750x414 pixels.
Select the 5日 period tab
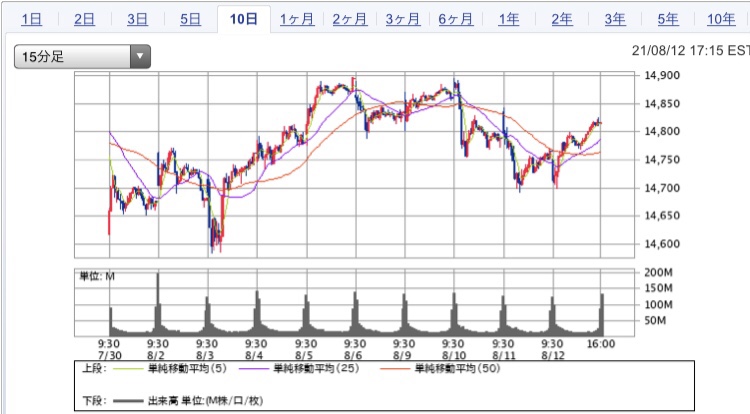pos(190,19)
